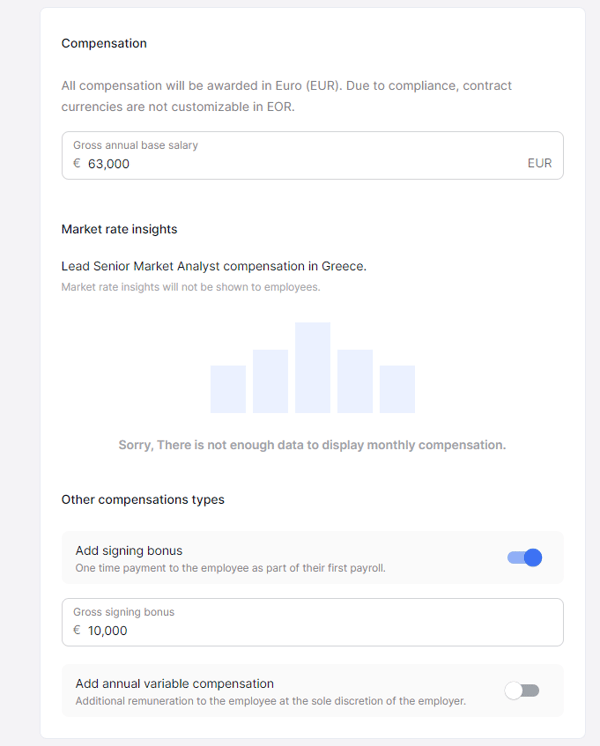Enable the annual variable compensation toggle
The height and width of the screenshot is (746, 600).
tap(522, 690)
